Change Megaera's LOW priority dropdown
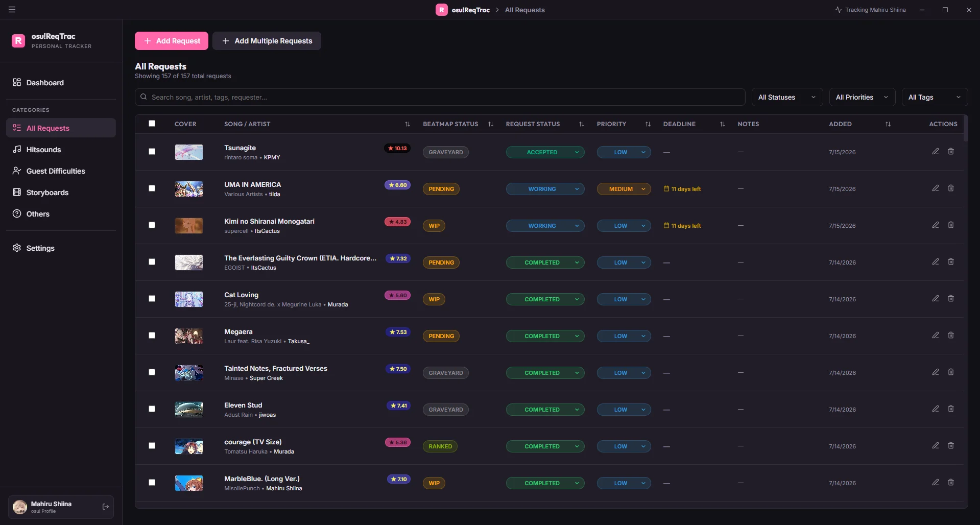This screenshot has width=980, height=525. pyautogui.click(x=624, y=336)
